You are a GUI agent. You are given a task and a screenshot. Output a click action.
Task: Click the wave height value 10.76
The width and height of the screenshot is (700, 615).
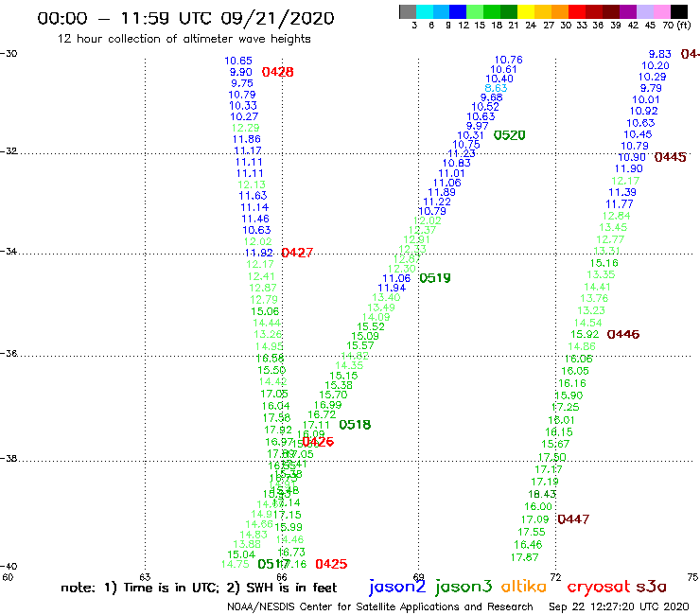tap(509, 60)
